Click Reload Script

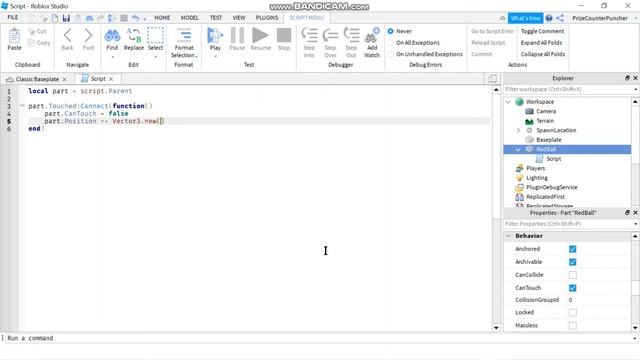click(x=488, y=42)
